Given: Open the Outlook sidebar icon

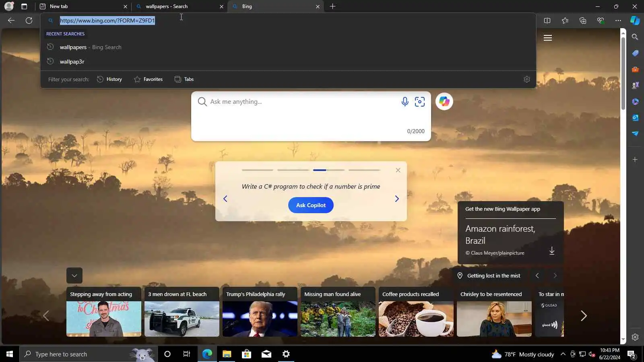Looking at the screenshot, I should [635, 117].
